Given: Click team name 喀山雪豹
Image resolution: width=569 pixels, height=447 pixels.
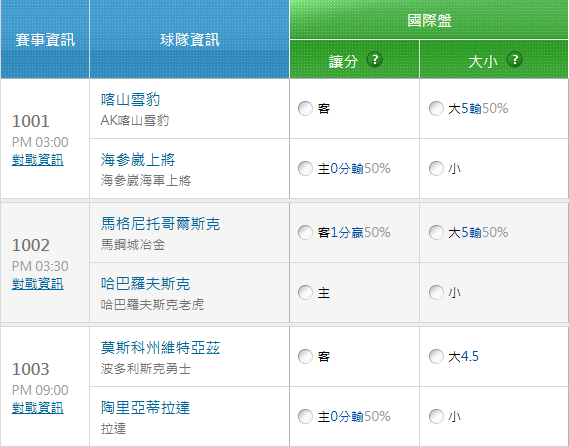Looking at the screenshot, I should point(130,99).
